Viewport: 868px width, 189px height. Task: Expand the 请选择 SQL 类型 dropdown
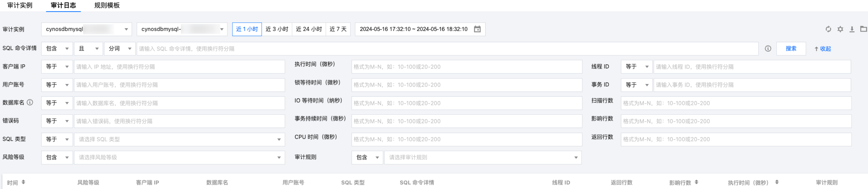coord(179,140)
